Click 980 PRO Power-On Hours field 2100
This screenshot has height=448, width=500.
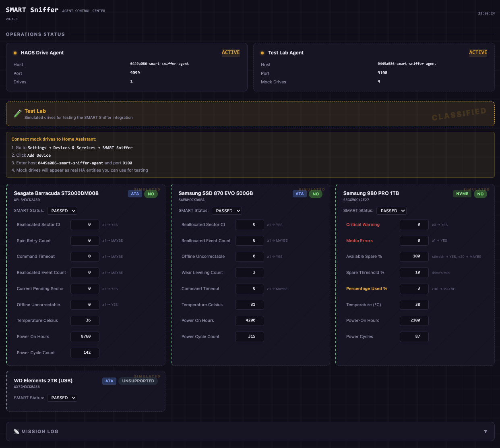[414, 321]
